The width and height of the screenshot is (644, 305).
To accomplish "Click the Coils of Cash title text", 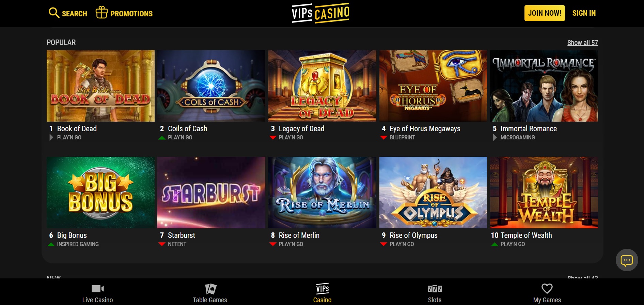I will 187,128.
